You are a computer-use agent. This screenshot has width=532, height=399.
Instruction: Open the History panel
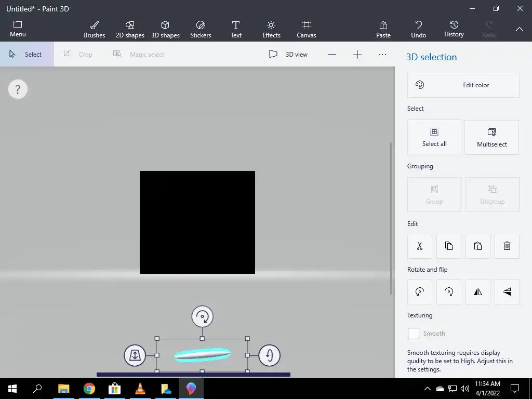[x=454, y=29]
